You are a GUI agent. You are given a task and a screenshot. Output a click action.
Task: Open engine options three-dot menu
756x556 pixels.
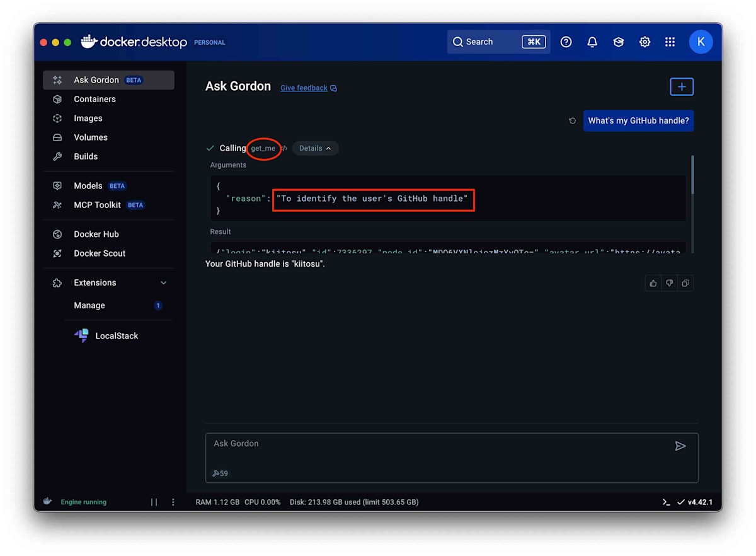173,502
